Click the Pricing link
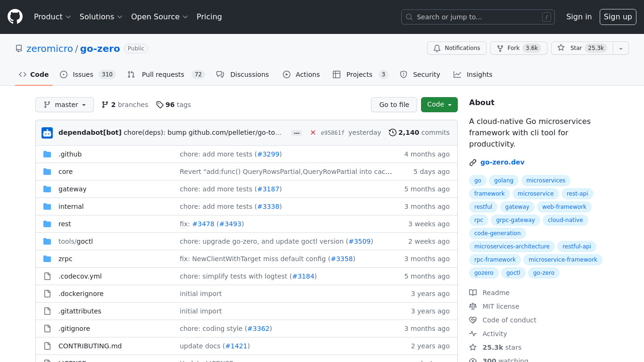644x362 pixels. 209,17
